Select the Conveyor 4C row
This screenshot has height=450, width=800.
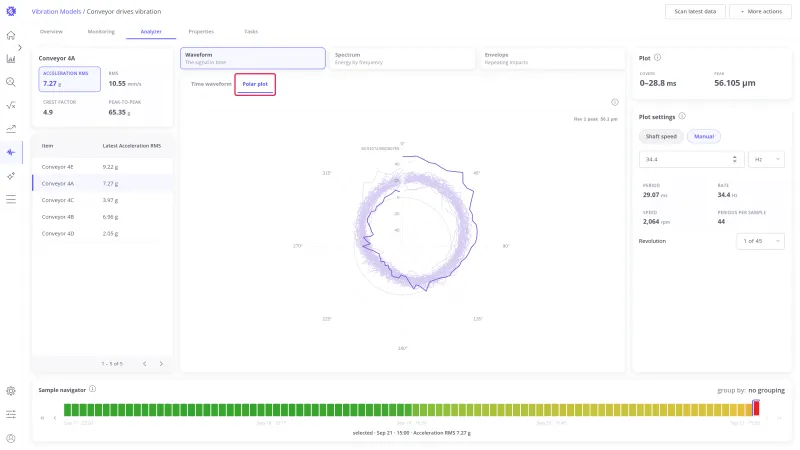103,200
